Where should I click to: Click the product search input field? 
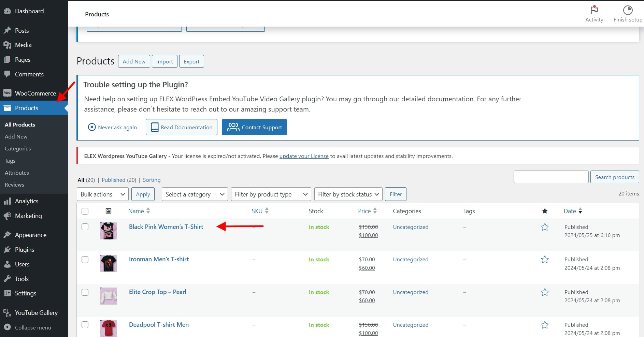tap(551, 177)
